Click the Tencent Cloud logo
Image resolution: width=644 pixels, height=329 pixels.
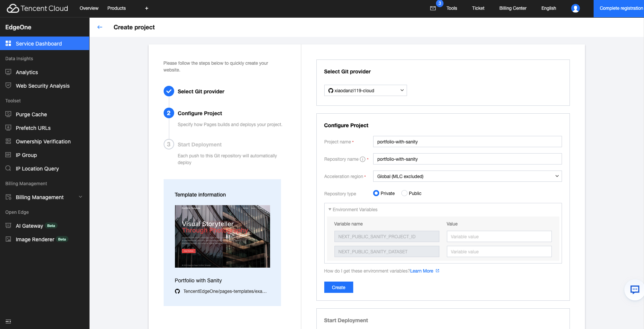(38, 8)
